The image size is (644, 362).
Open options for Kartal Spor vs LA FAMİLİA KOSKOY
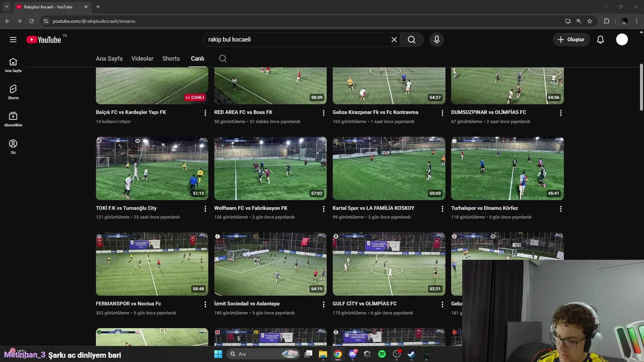(x=442, y=209)
